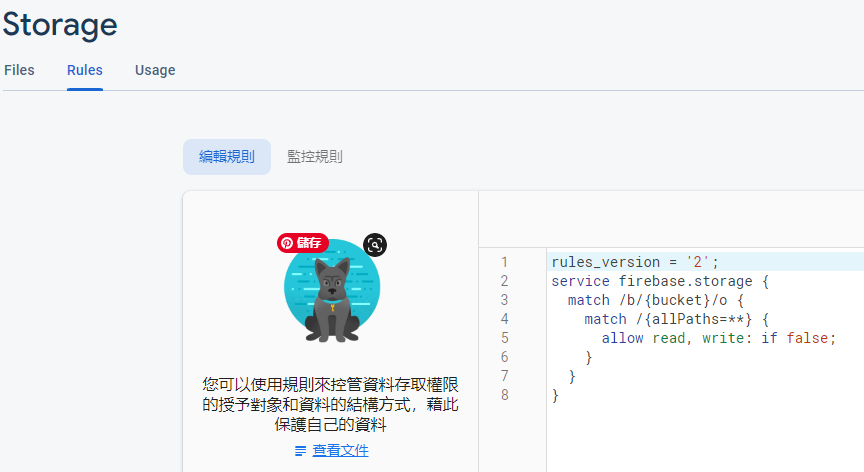Image resolution: width=864 pixels, height=472 pixels.
Task: Click the visual search lens icon
Action: click(375, 245)
